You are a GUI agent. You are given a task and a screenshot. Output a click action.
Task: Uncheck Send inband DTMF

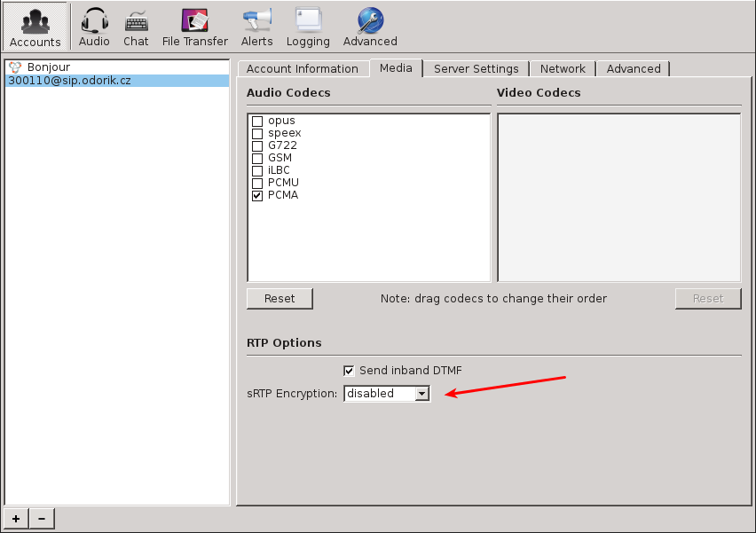click(349, 371)
